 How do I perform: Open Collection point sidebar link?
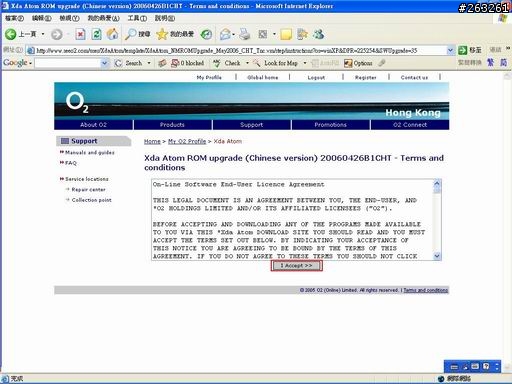click(x=91, y=200)
